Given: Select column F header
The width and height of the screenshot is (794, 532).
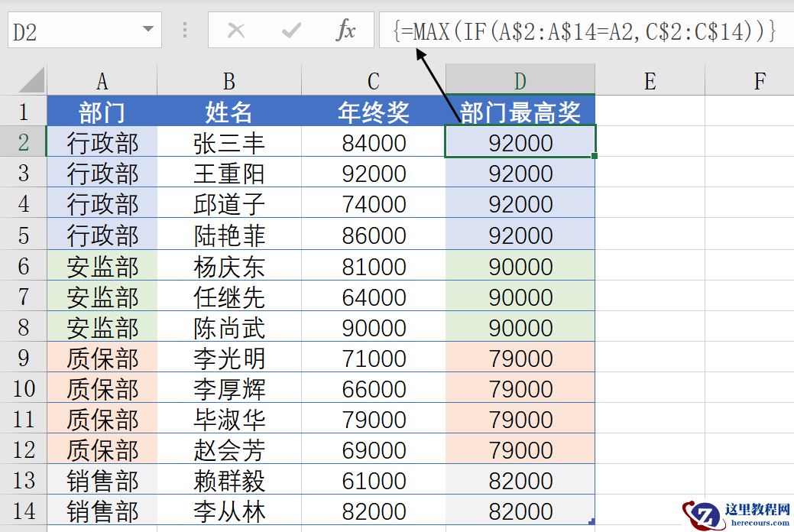Looking at the screenshot, I should pos(759,81).
